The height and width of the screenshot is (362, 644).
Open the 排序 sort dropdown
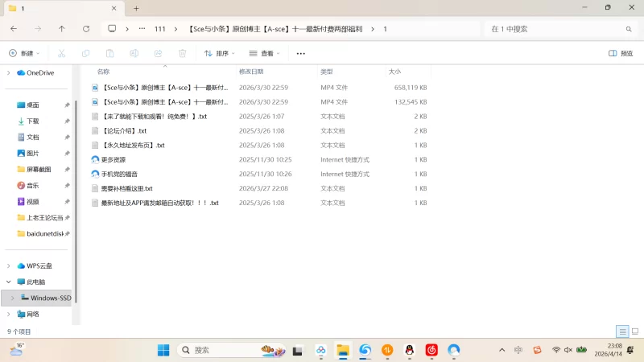219,53
